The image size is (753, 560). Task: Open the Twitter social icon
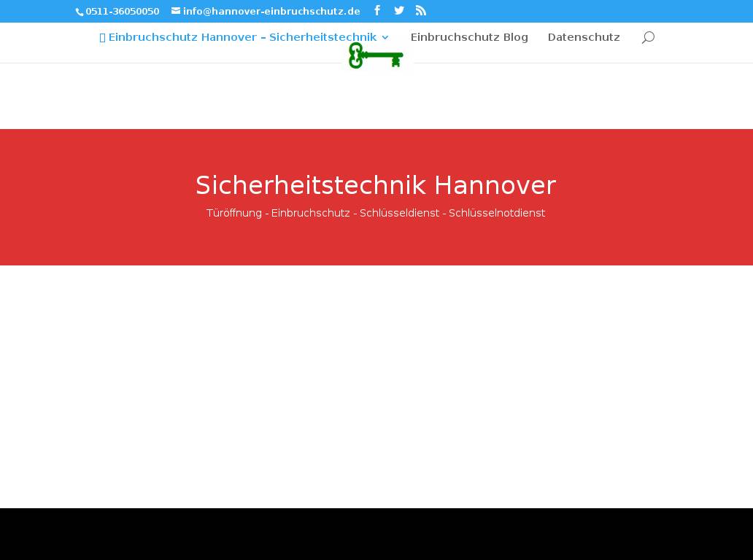[x=399, y=10]
